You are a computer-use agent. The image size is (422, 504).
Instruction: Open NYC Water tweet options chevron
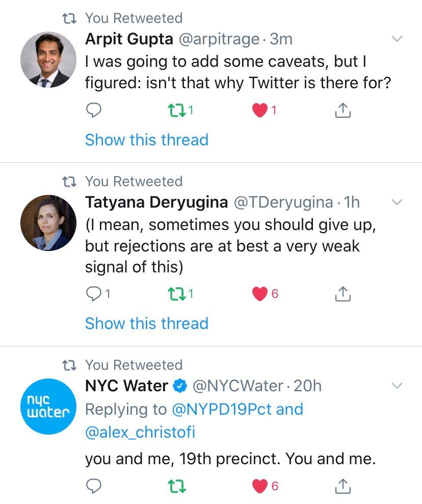(397, 386)
